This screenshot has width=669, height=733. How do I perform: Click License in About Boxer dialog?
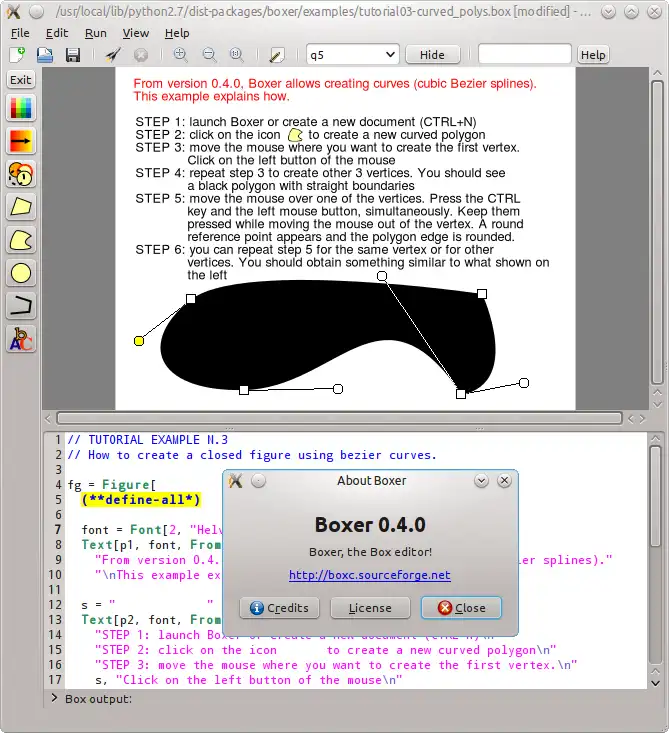click(x=370, y=608)
